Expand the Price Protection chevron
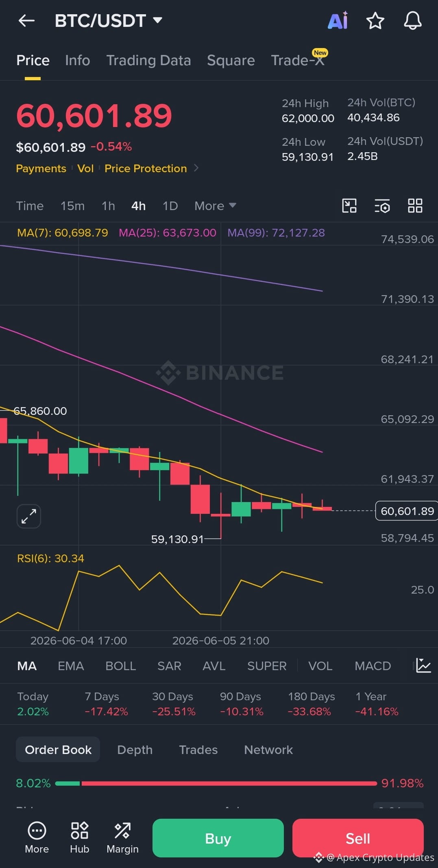The width and height of the screenshot is (438, 868). [x=196, y=168]
